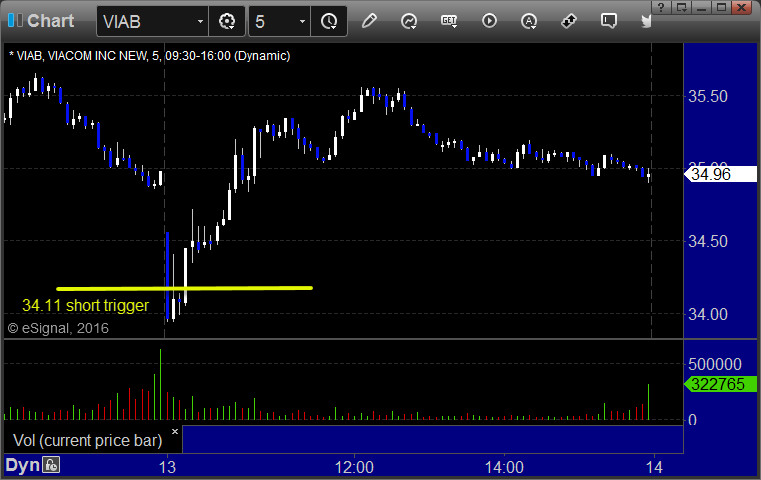The height and width of the screenshot is (480, 761).
Task: Click the '34.11 short trigger' text annotation
Action: [85, 305]
